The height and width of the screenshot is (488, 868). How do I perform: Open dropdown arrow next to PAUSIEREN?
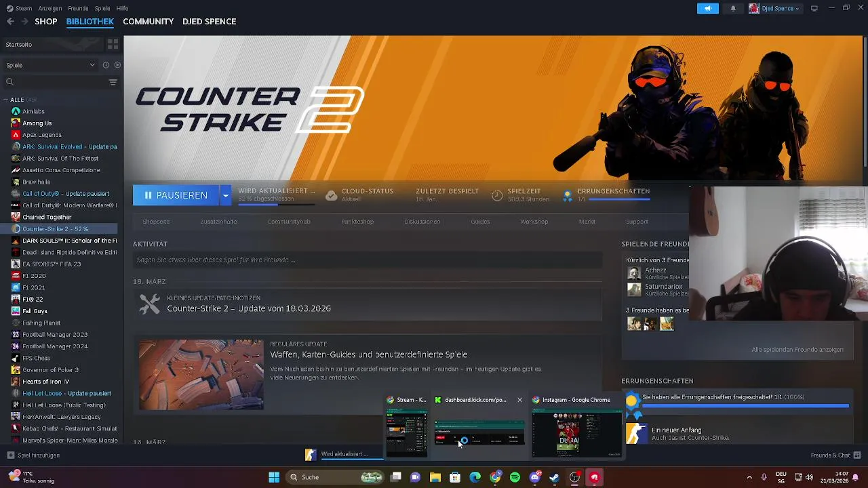pyautogui.click(x=225, y=195)
